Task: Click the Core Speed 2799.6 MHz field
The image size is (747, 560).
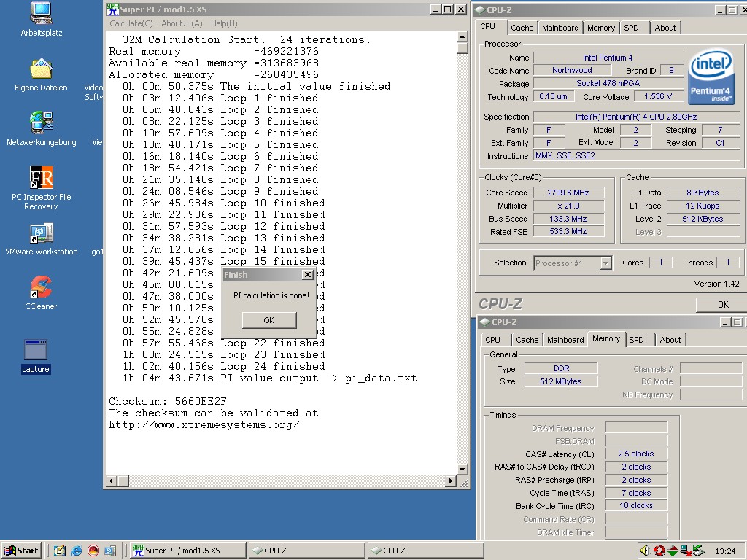Action: coord(568,192)
